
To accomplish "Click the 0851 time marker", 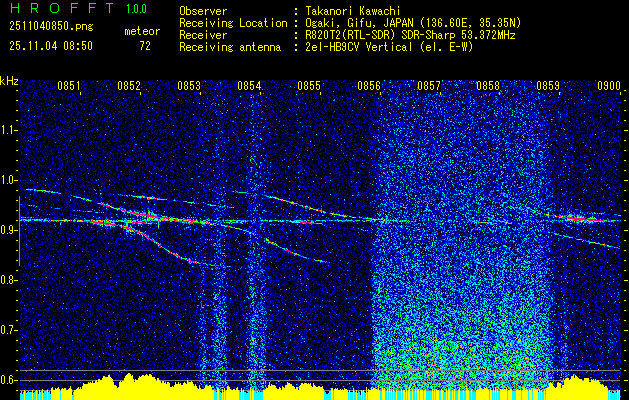I will pos(69,86).
